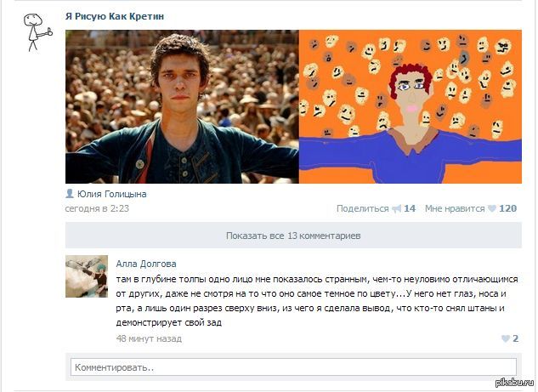Toggle Мне нравится on the post

point(455,208)
